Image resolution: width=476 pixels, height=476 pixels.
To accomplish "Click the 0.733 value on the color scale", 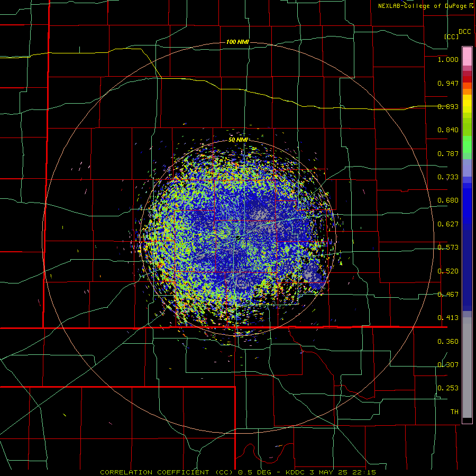I will [448, 177].
